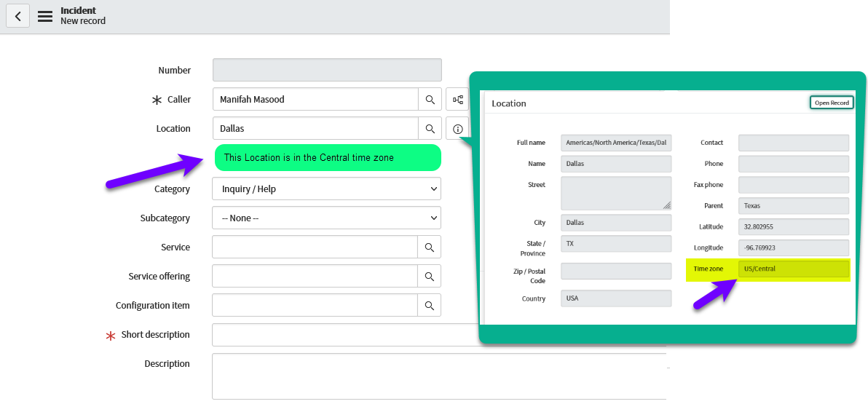Click the Contact field in popup
Image resolution: width=868 pixels, height=404 pixels.
click(x=794, y=142)
